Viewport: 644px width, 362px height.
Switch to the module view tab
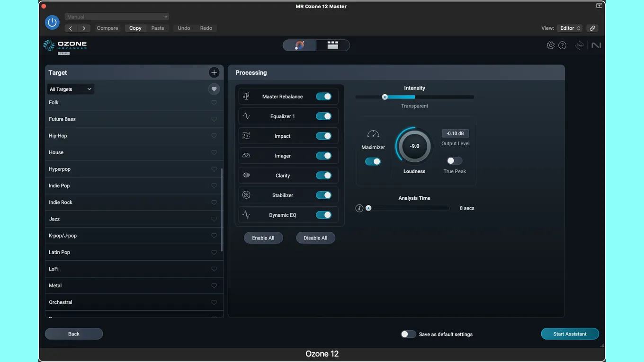pyautogui.click(x=333, y=45)
